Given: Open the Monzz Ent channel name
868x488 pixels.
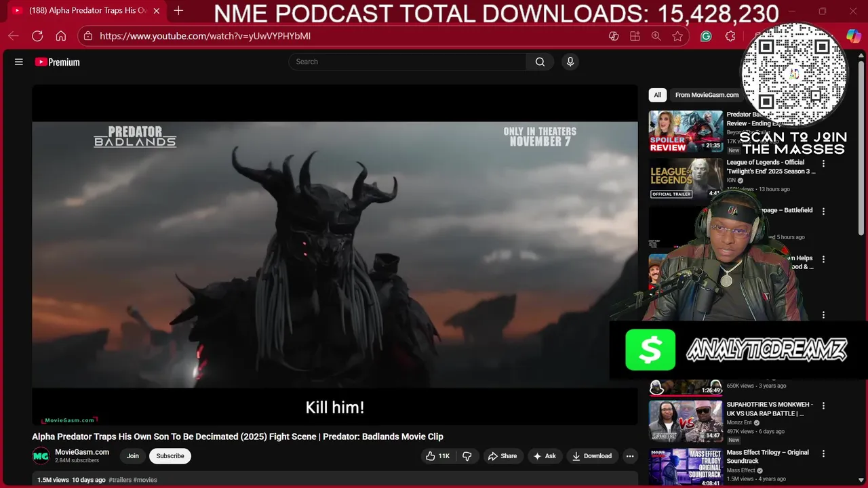Looking at the screenshot, I should (741, 422).
